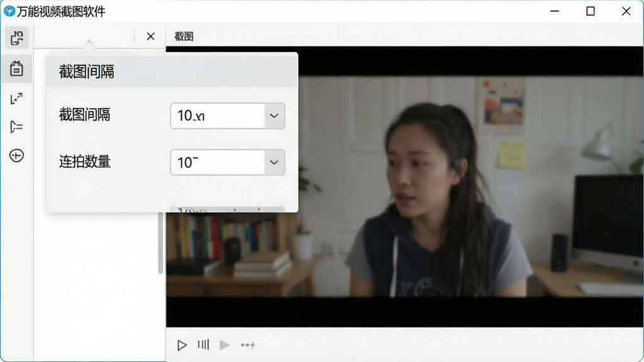Screen dimensions: 644x362
Task: Click the app logo in the title bar
Action: coord(9,11)
